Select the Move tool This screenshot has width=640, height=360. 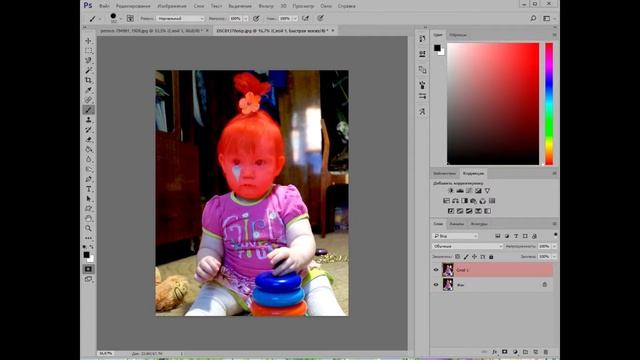click(x=89, y=41)
